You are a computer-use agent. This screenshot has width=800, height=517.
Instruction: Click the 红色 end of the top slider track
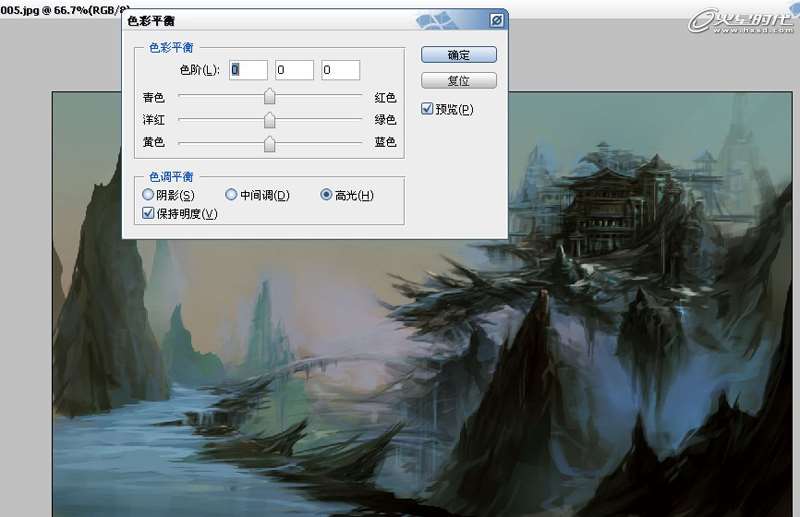click(x=359, y=97)
